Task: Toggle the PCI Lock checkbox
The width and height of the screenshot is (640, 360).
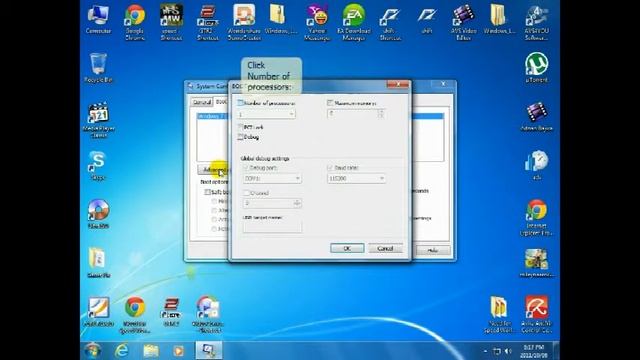Action: pyautogui.click(x=240, y=127)
